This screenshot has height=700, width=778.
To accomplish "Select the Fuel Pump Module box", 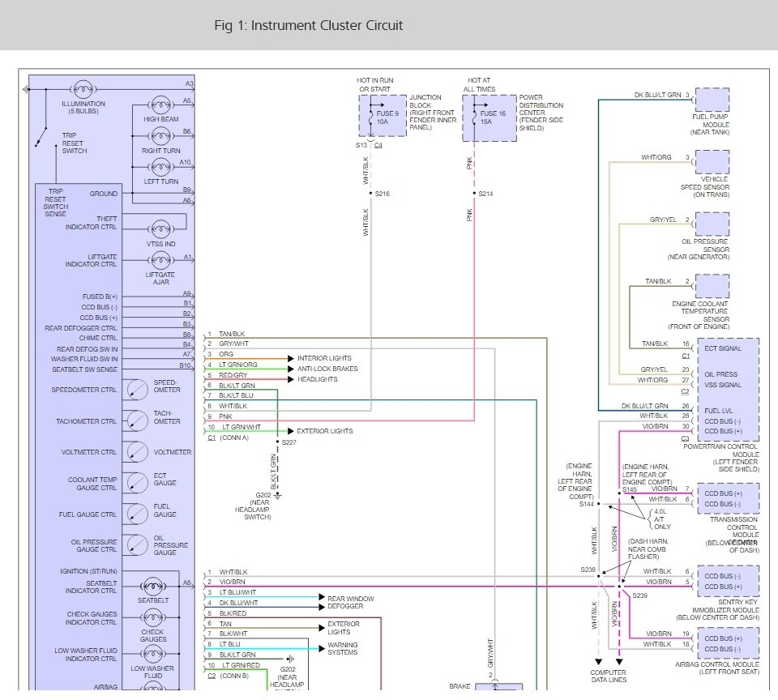I will pos(712,100).
